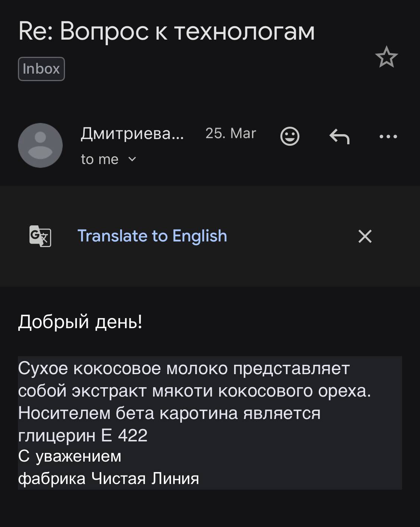The image size is (420, 527).
Task: Click the line starting "Сухое кокосовое молоко"
Action: [184, 369]
